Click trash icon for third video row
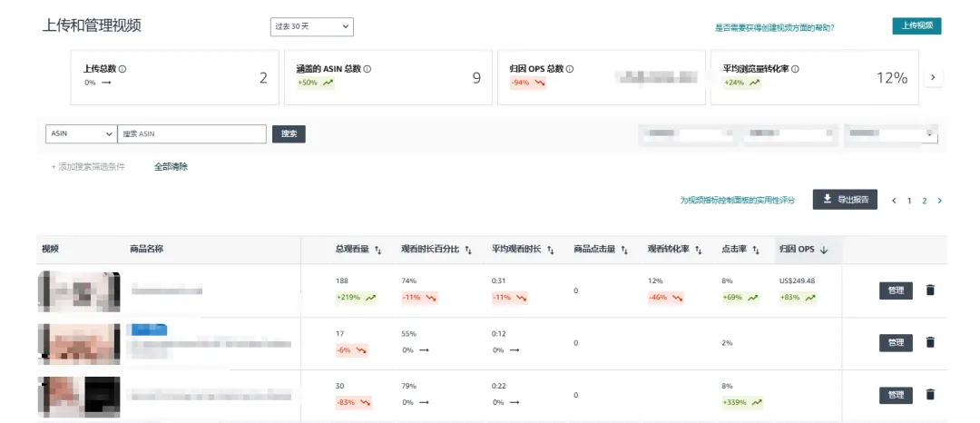Screen dimensions: 980x423 929,395
